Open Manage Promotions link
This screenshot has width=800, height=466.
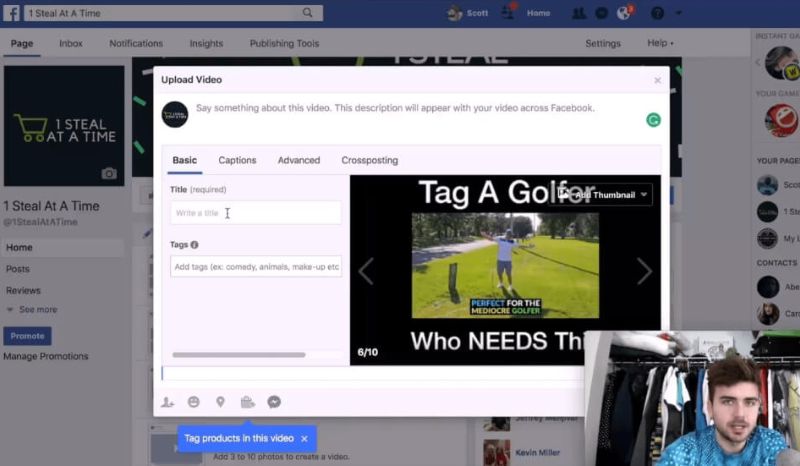[x=45, y=356]
